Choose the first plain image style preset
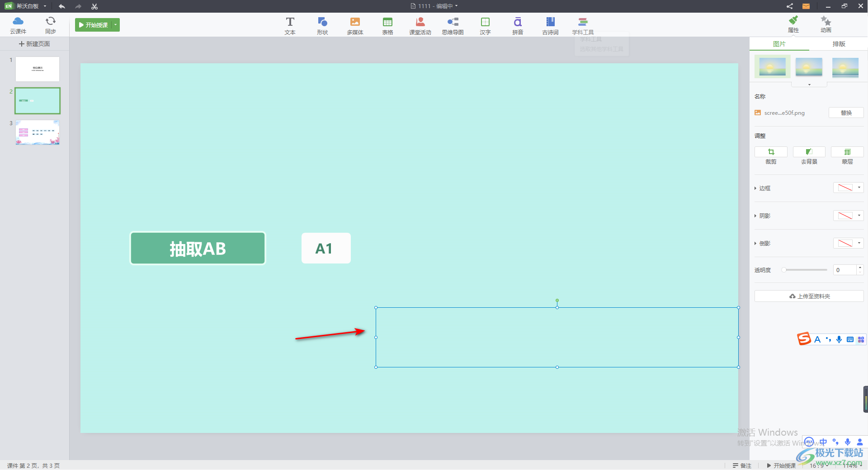Screen dimensions: 868x470 [773, 67]
